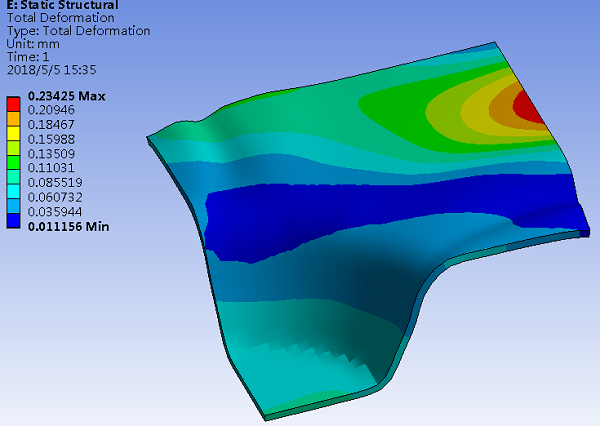
Task: Select the orange legend color band
Action: (x=14, y=118)
